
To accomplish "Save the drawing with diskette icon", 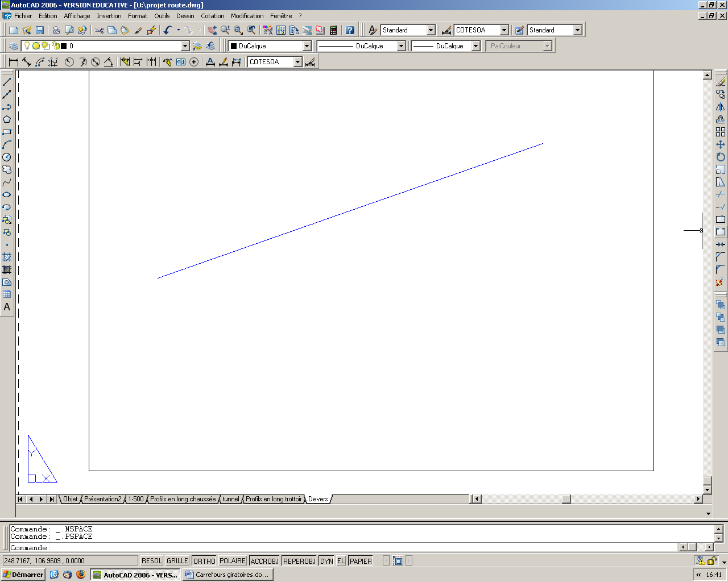I will [x=40, y=30].
